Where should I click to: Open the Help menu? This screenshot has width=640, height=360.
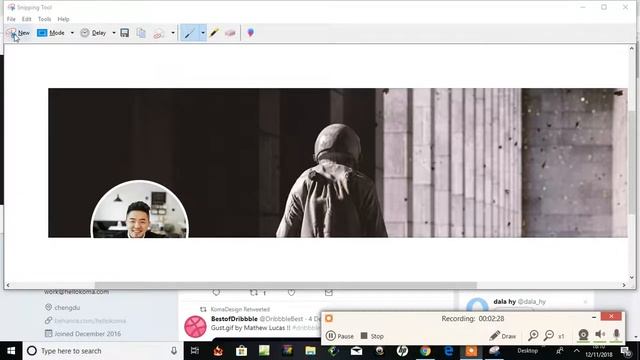(63, 19)
